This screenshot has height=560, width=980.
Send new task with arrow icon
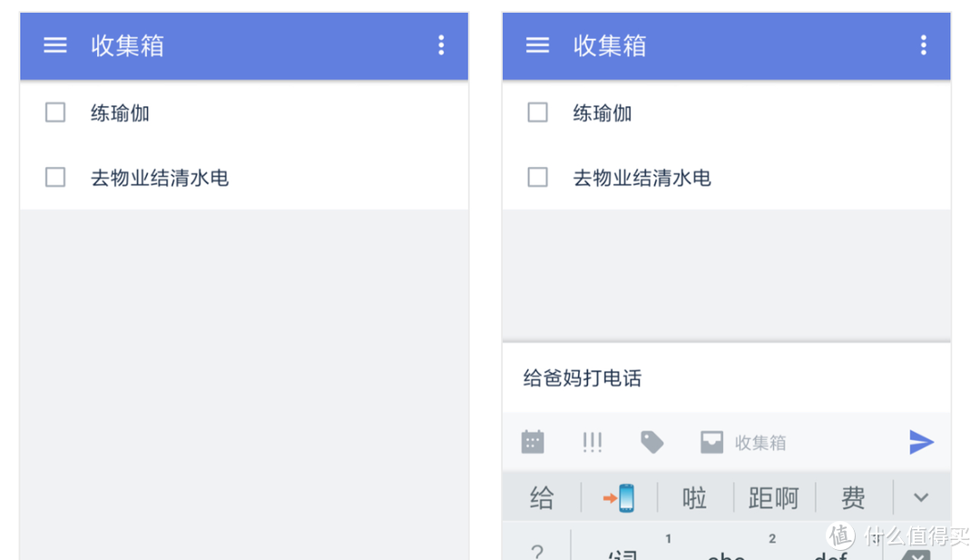[921, 442]
